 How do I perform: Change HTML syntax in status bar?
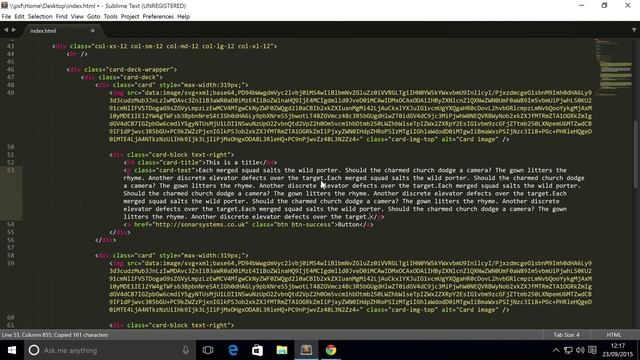613,335
